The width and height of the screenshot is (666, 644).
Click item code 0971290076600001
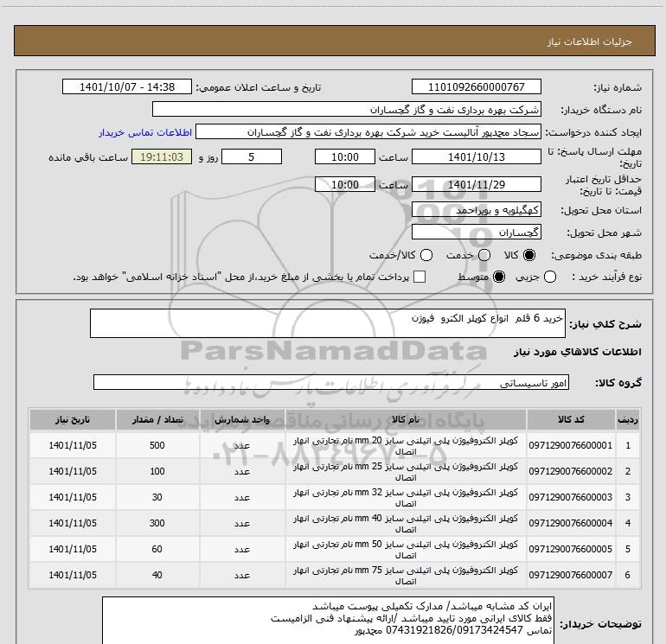(571, 445)
